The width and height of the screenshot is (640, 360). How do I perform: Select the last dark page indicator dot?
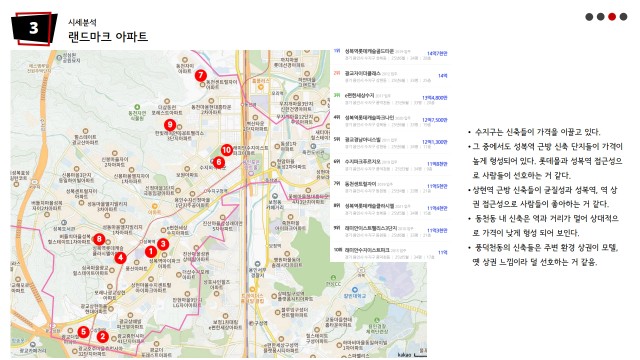pyautogui.click(x=623, y=17)
